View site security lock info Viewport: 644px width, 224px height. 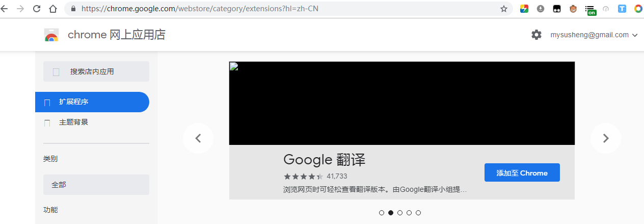pyautogui.click(x=73, y=9)
